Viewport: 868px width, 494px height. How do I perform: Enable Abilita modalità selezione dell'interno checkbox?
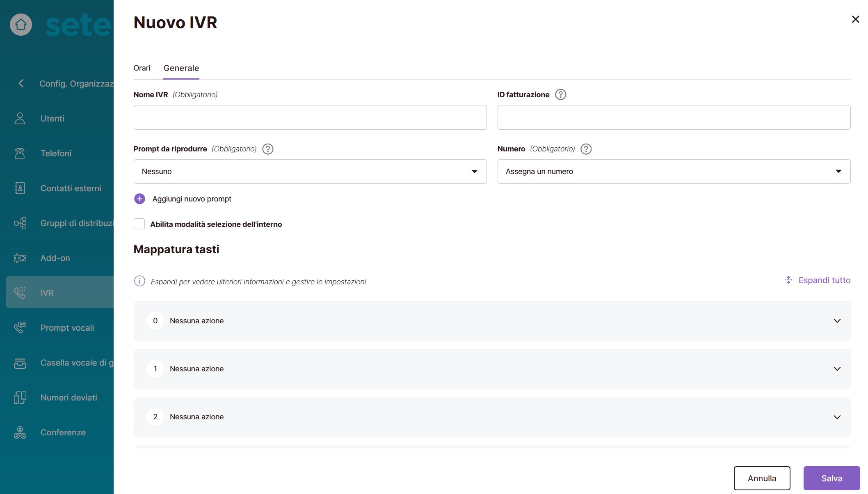click(x=139, y=224)
